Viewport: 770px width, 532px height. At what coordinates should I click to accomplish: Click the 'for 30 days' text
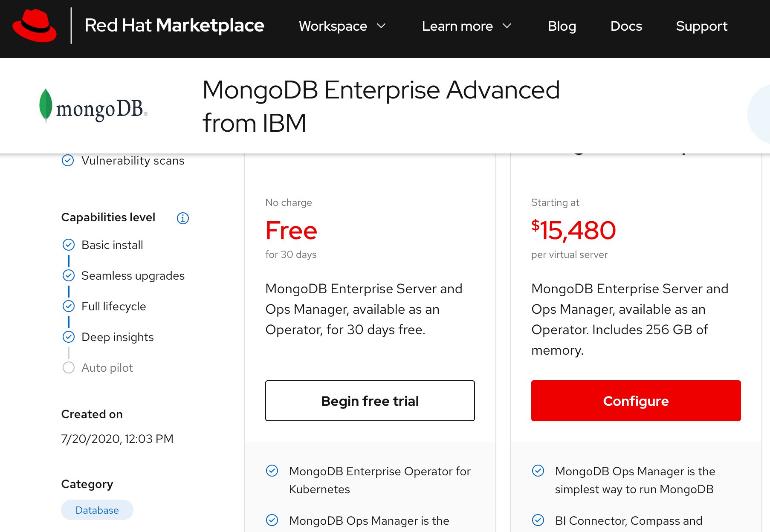(x=291, y=254)
